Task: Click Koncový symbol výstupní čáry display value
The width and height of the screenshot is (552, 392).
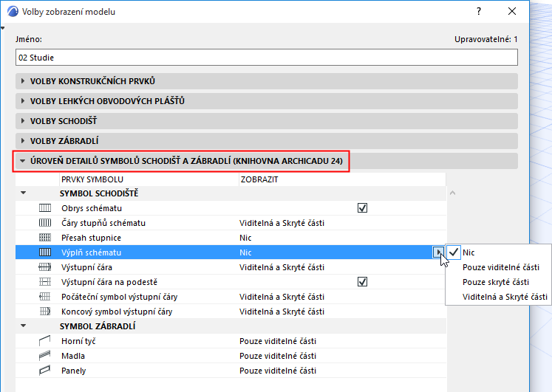Action: coord(282,312)
